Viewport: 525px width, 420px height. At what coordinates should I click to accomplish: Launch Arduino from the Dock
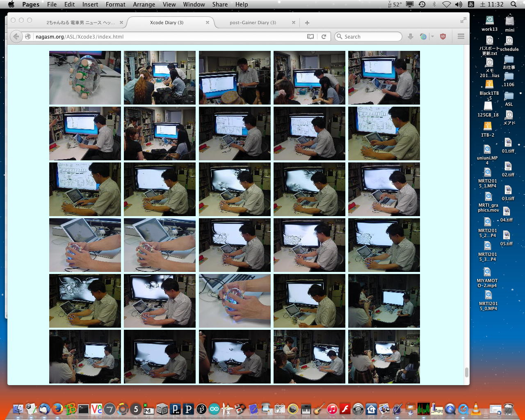tap(215, 409)
